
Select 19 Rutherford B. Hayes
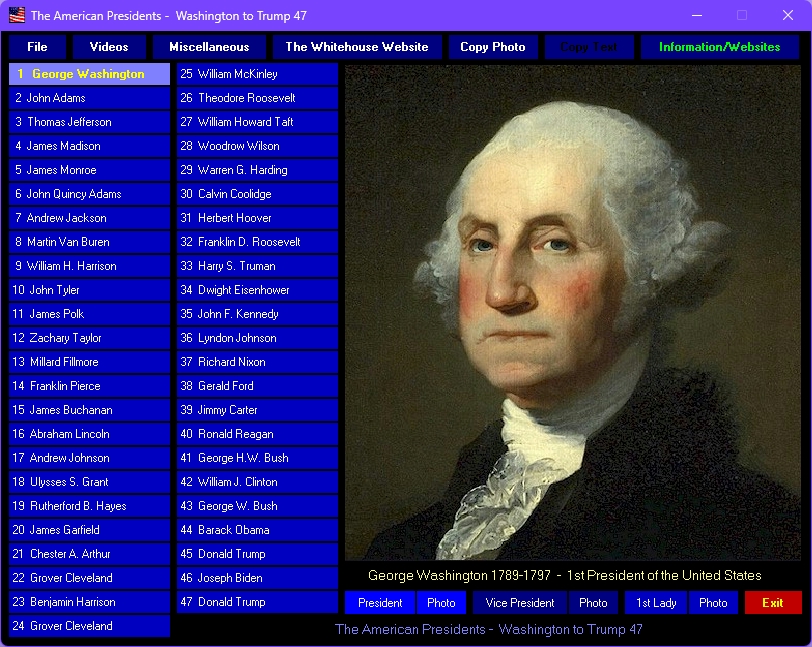point(89,506)
